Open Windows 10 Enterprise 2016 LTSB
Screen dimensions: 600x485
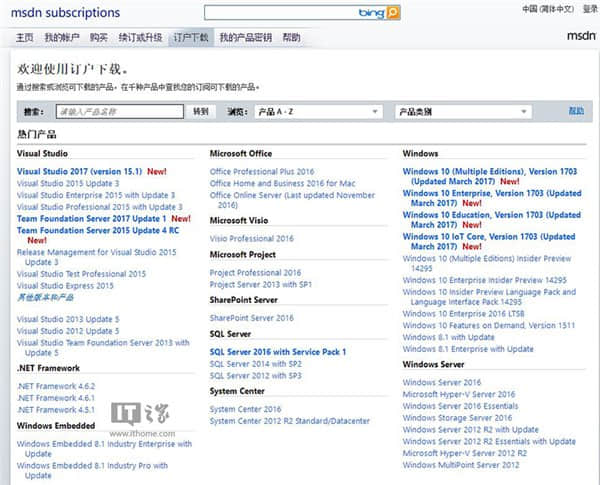(463, 314)
